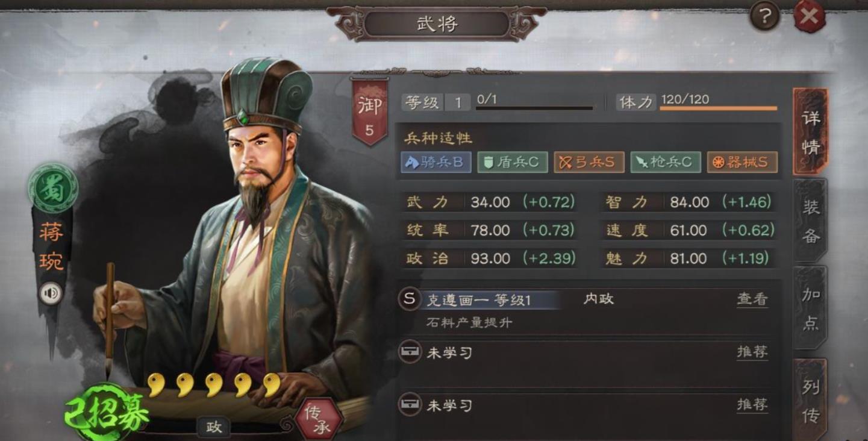Click the green 蜀 faction emblem
This screenshot has width=868, height=441.
coord(52,188)
